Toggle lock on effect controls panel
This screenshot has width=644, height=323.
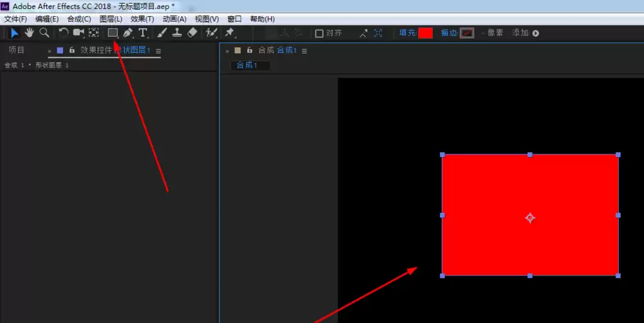coord(72,50)
